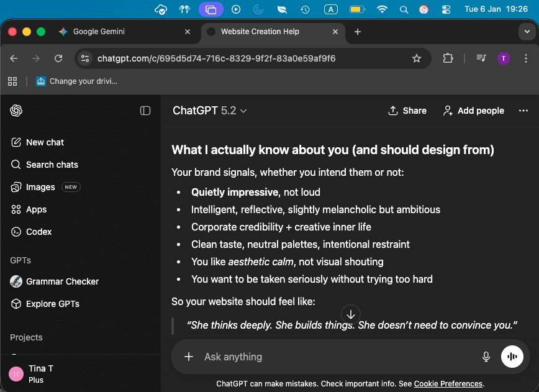The width and height of the screenshot is (539, 392).
Task: Open Apps in the sidebar
Action: (x=36, y=209)
